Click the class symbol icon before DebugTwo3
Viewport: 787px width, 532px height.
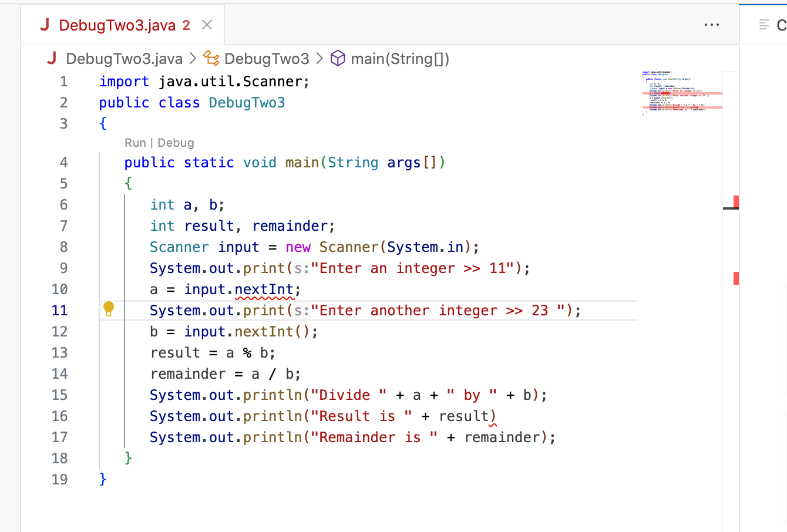[211, 58]
